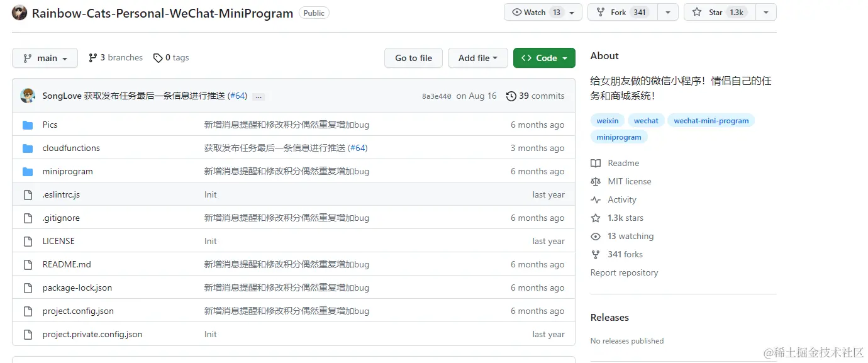Image resolution: width=868 pixels, height=363 pixels.
Task: Click the branch icon beside 3 branches
Action: [93, 58]
